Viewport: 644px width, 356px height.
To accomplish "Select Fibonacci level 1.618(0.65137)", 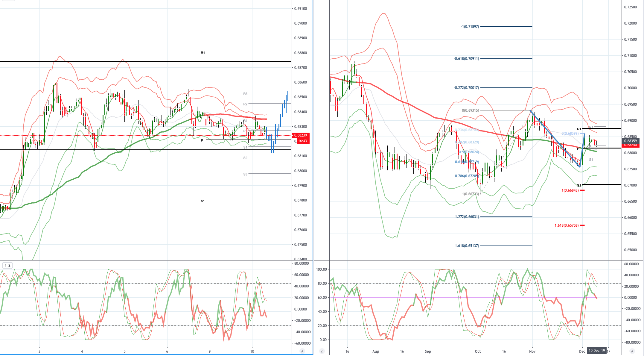I will [467, 246].
